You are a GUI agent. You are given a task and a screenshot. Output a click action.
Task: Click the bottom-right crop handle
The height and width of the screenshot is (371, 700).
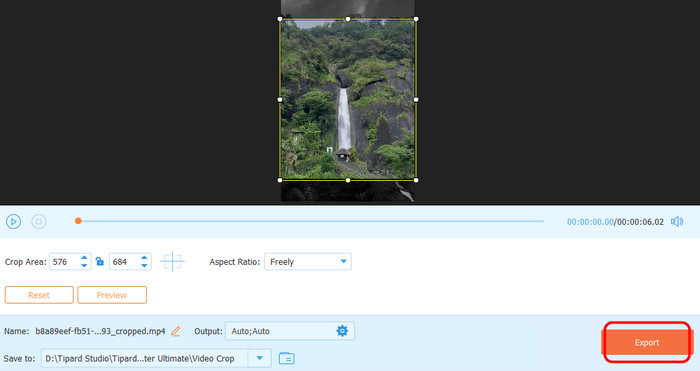[x=416, y=180]
